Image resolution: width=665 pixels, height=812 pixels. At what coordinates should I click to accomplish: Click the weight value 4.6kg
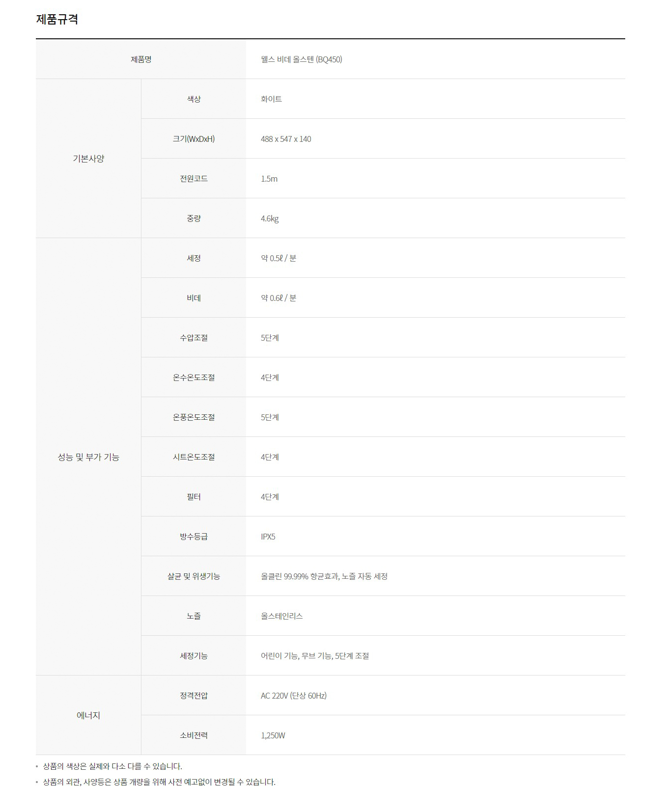point(270,218)
